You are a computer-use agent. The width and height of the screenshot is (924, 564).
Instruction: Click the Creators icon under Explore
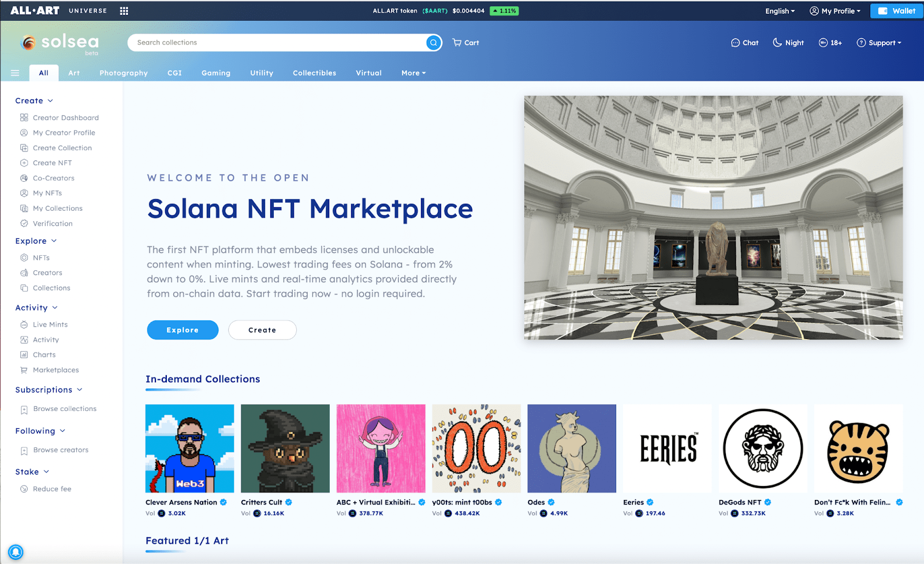tap(24, 272)
